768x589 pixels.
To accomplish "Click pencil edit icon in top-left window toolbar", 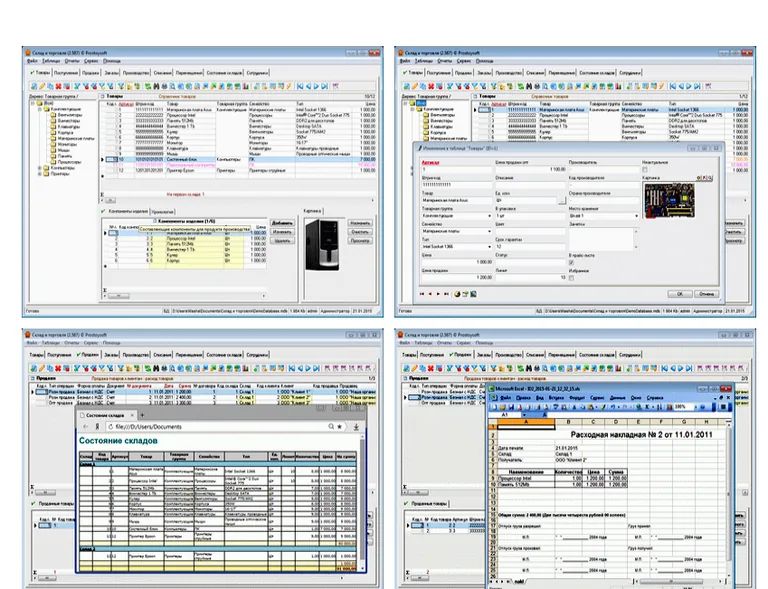I will click(43, 87).
